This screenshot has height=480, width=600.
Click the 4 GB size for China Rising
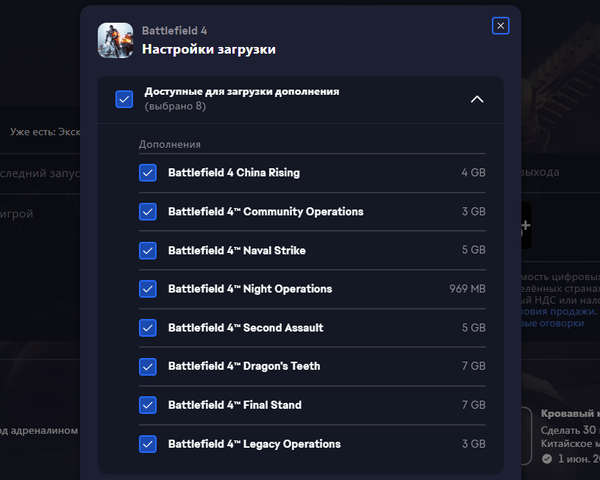click(x=473, y=173)
